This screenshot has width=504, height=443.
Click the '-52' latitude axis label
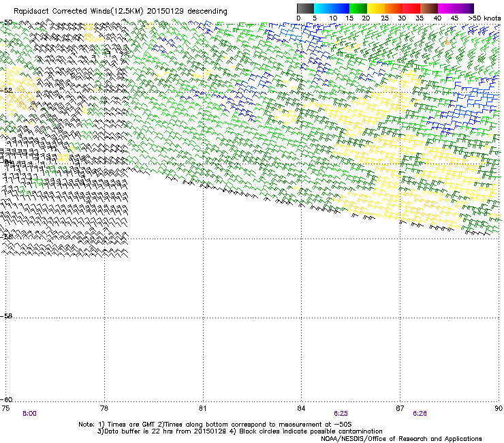(x=6, y=91)
